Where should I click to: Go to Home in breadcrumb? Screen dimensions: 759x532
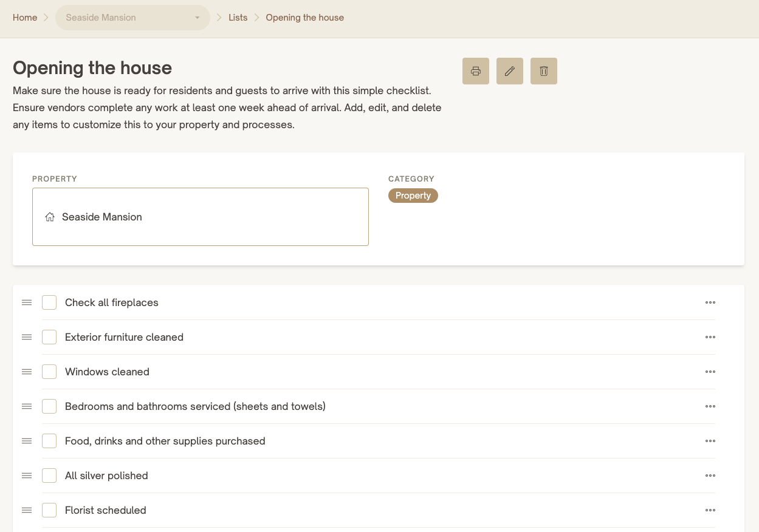tap(25, 18)
